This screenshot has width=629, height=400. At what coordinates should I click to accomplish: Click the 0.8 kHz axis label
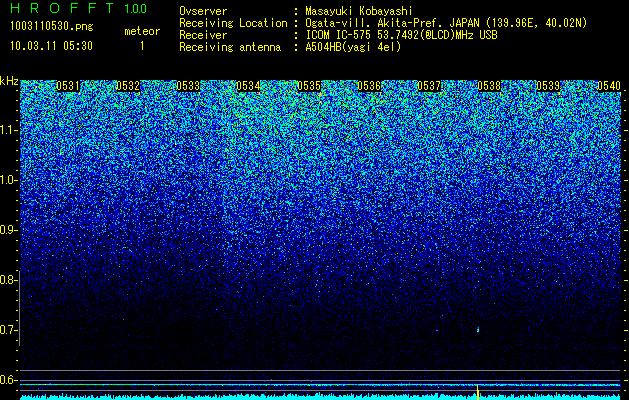[x=9, y=280]
